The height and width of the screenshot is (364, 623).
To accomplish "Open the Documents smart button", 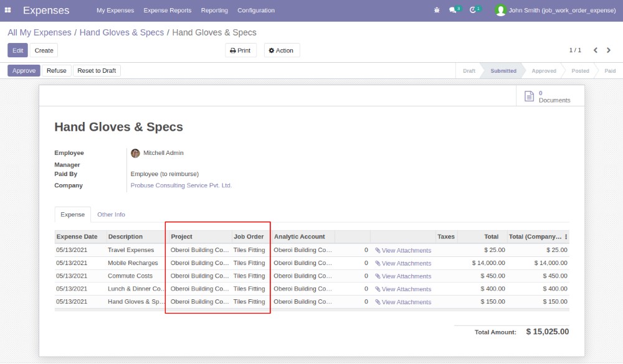I will click(547, 96).
